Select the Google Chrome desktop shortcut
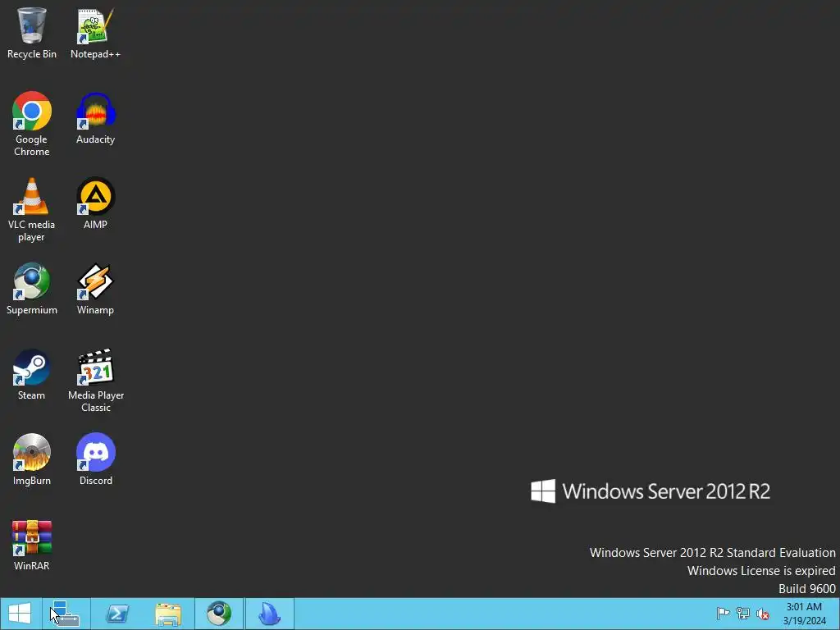The width and height of the screenshot is (840, 630). 32,125
